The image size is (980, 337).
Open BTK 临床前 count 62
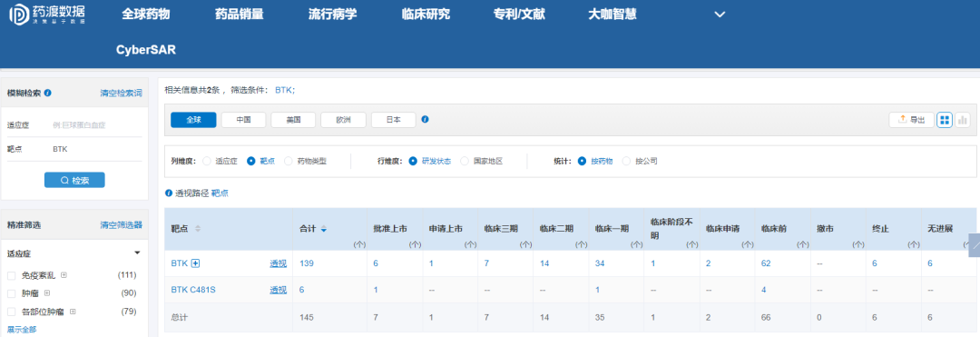click(766, 263)
